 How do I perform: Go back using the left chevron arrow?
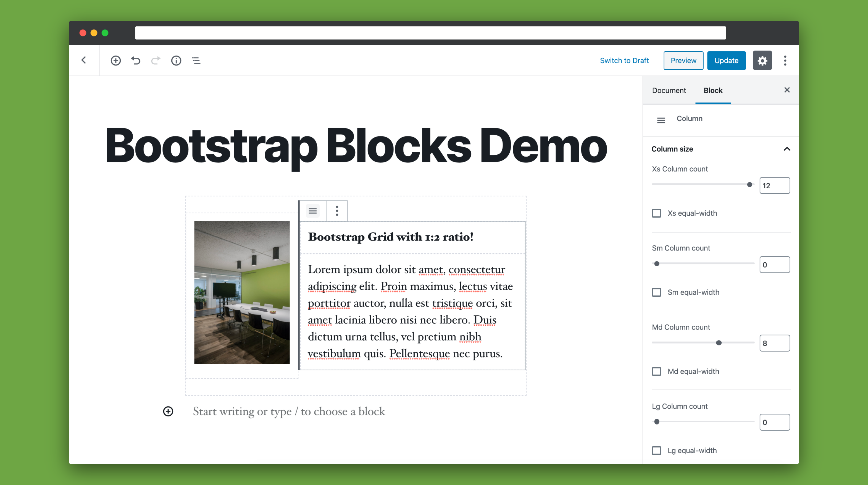(84, 60)
